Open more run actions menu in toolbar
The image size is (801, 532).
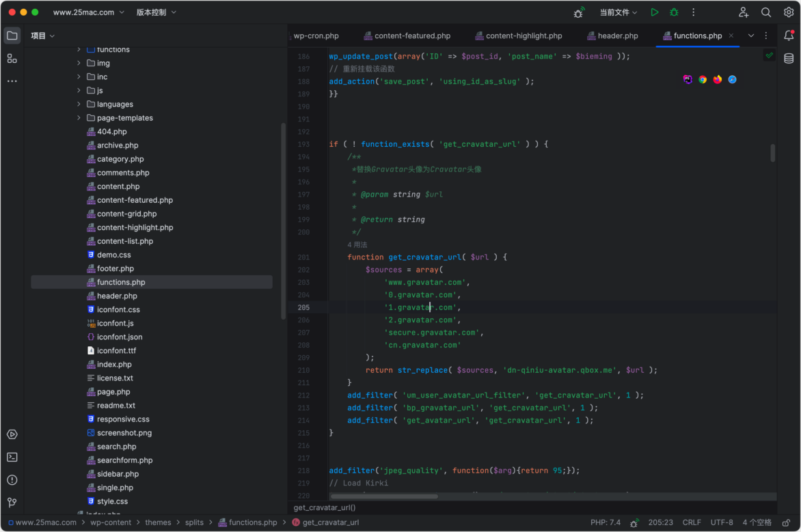coord(694,12)
